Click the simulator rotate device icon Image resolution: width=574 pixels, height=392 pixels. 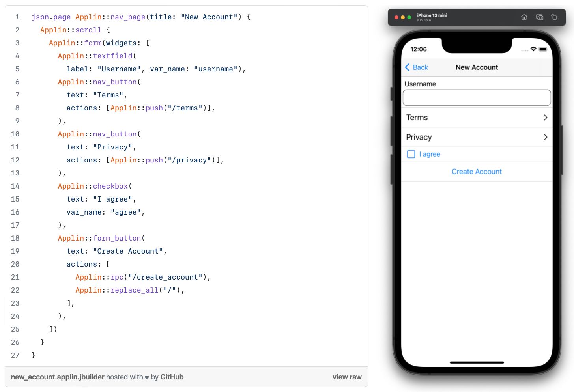(554, 17)
